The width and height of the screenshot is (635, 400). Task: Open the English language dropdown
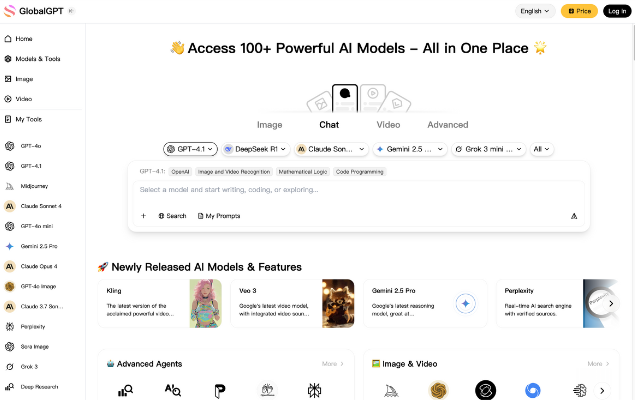tap(535, 11)
